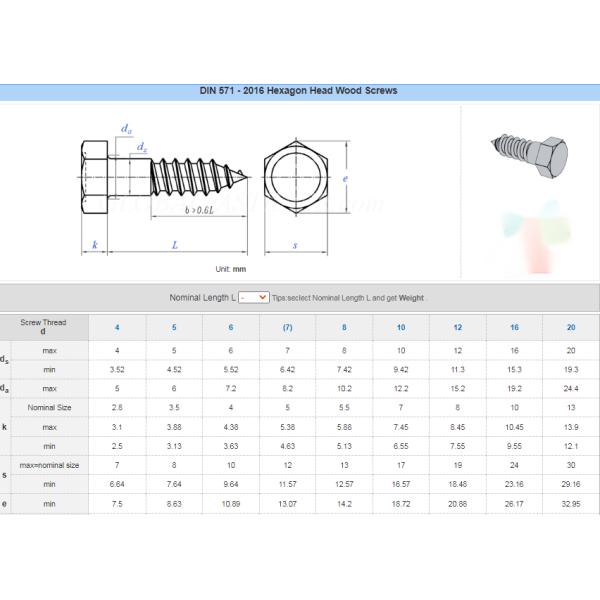Select thread size 6 column header
The height and width of the screenshot is (600, 600).
(231, 327)
